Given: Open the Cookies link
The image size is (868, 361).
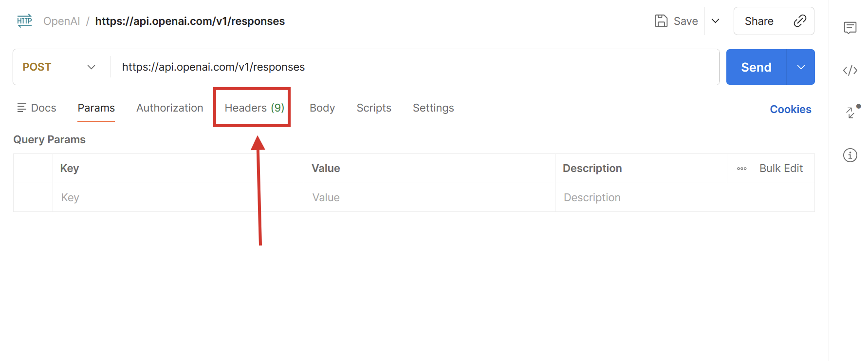Looking at the screenshot, I should pyautogui.click(x=790, y=109).
